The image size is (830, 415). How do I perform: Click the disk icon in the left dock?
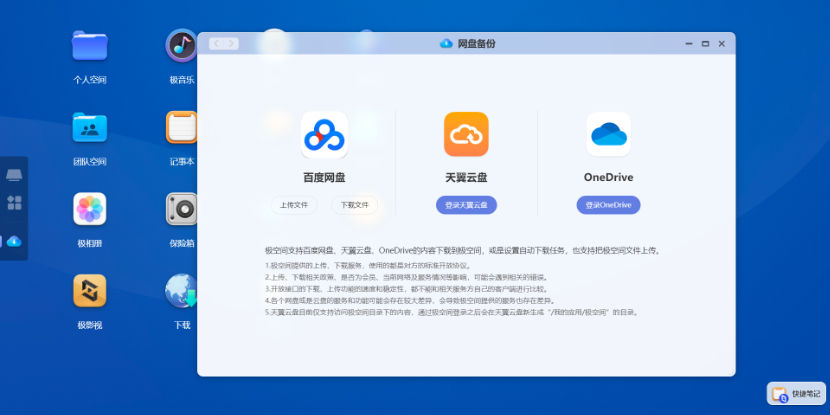pyautogui.click(x=14, y=175)
